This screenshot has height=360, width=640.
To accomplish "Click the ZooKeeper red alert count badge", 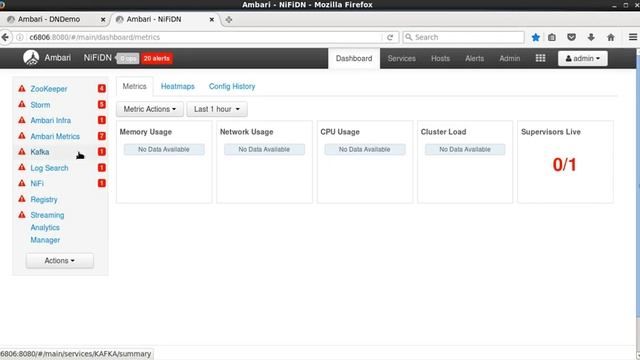I will point(102,89).
